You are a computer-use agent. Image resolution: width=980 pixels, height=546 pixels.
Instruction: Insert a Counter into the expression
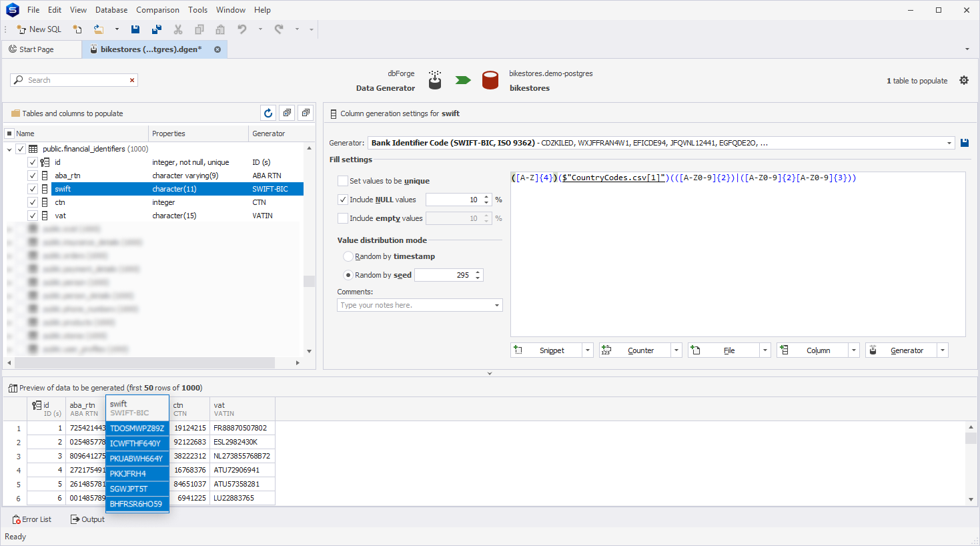(635, 350)
